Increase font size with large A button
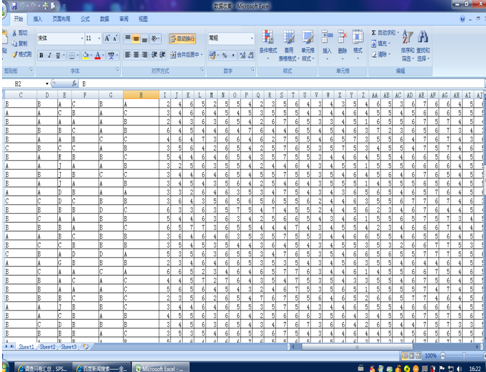 (107, 38)
